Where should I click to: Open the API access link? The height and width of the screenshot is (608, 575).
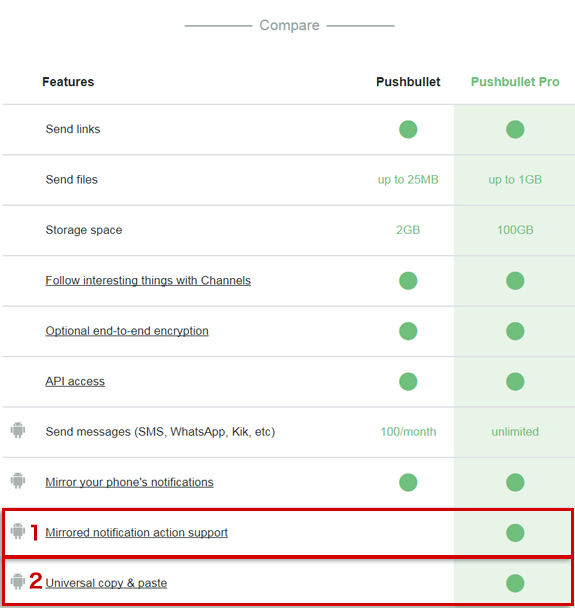coord(75,381)
